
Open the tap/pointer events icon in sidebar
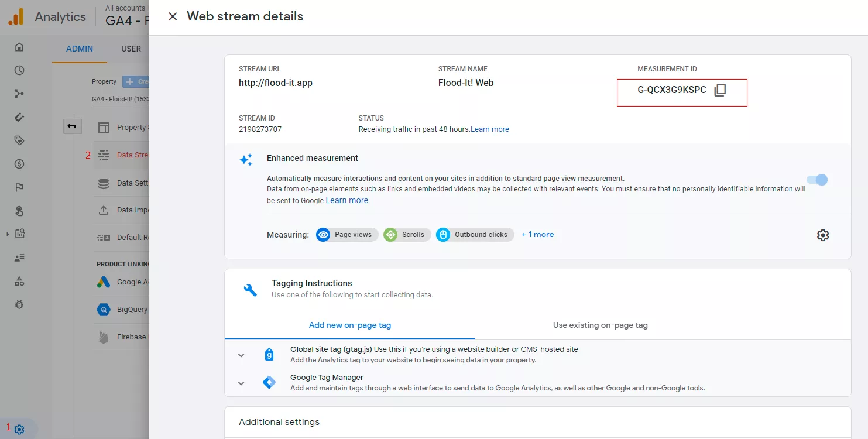tap(19, 211)
